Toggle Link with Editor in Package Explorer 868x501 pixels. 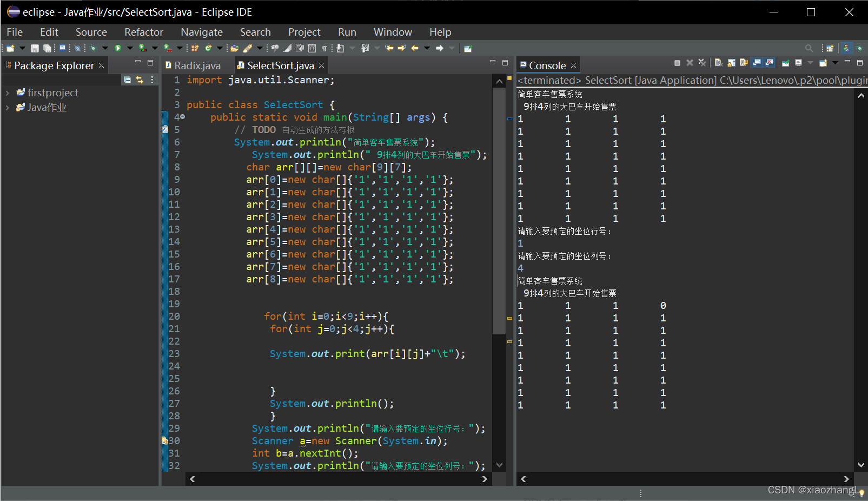[140, 80]
